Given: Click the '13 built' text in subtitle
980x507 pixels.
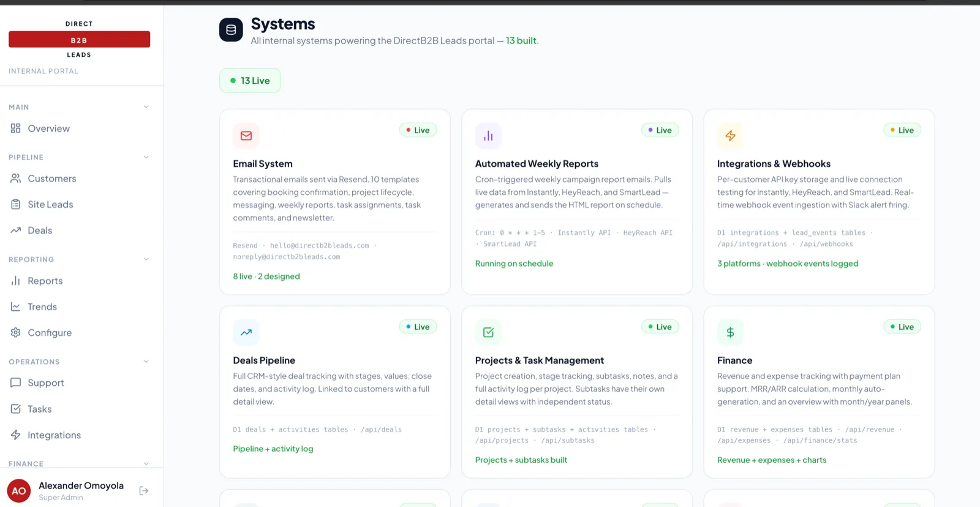Looking at the screenshot, I should point(521,40).
